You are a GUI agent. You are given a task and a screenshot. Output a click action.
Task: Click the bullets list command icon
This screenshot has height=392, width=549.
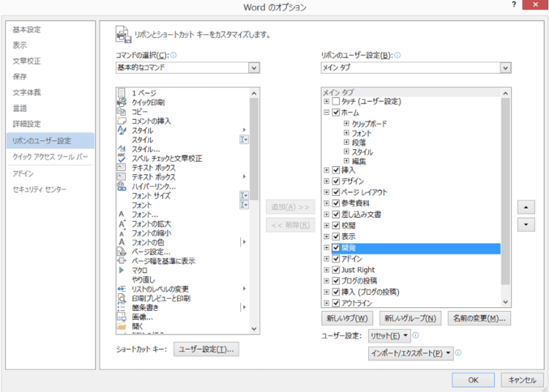pos(122,307)
